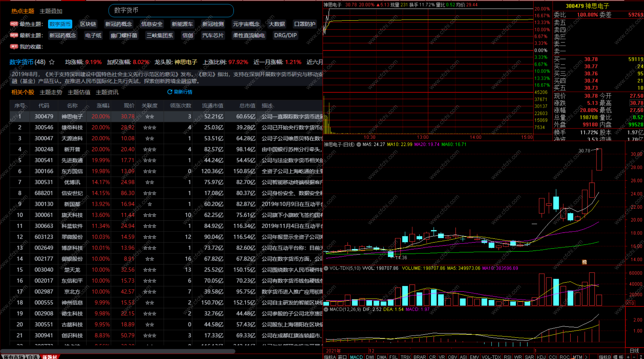Image resolution: width=644 pixels, height=359 pixels.
Task: Click the 神思电子 leading stock link
Action: pyautogui.click(x=186, y=62)
